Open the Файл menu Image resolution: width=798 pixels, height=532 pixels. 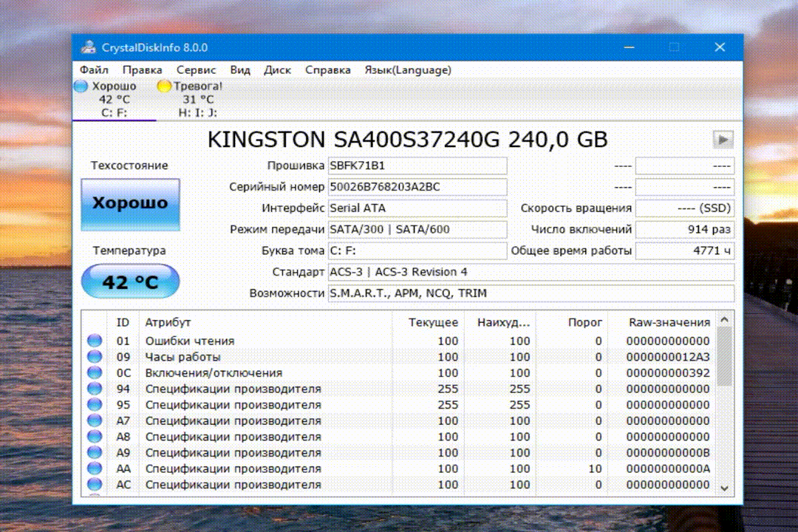click(94, 69)
